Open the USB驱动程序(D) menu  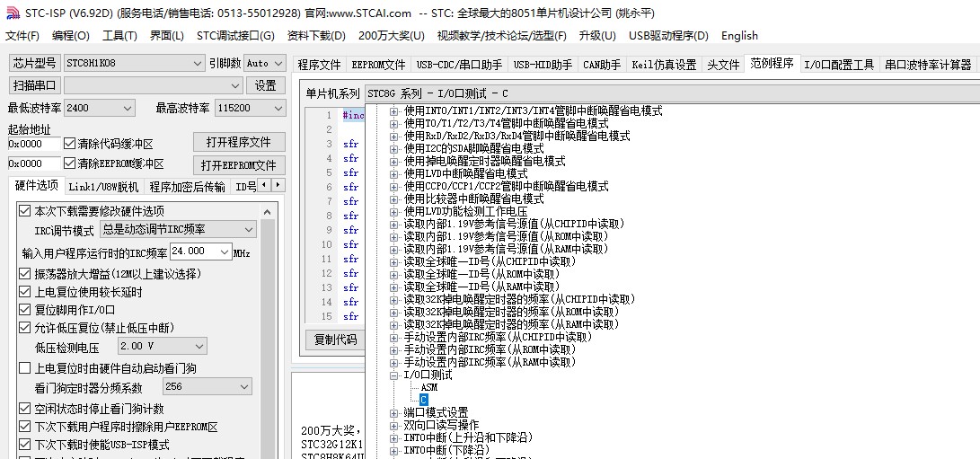(668, 36)
